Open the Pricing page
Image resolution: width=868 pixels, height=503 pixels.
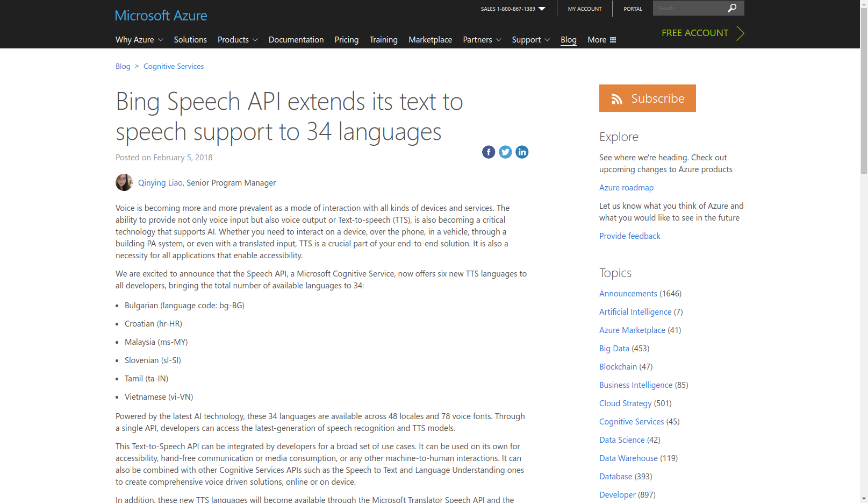(x=347, y=40)
